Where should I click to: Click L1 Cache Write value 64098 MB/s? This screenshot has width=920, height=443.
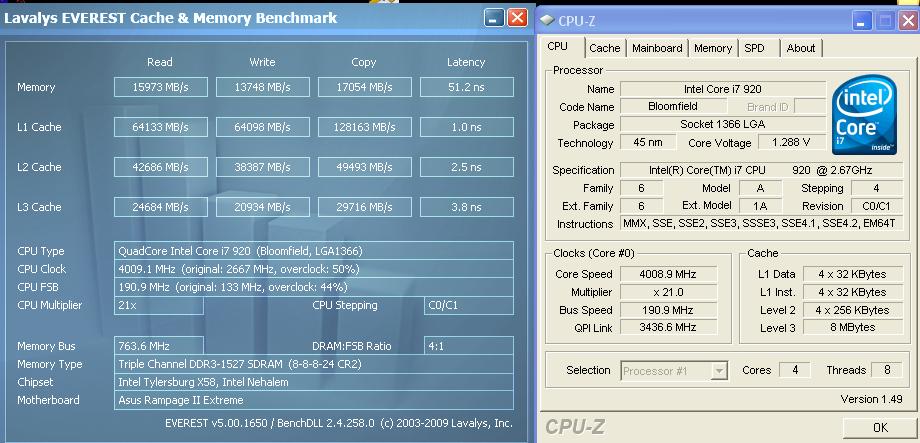(263, 127)
